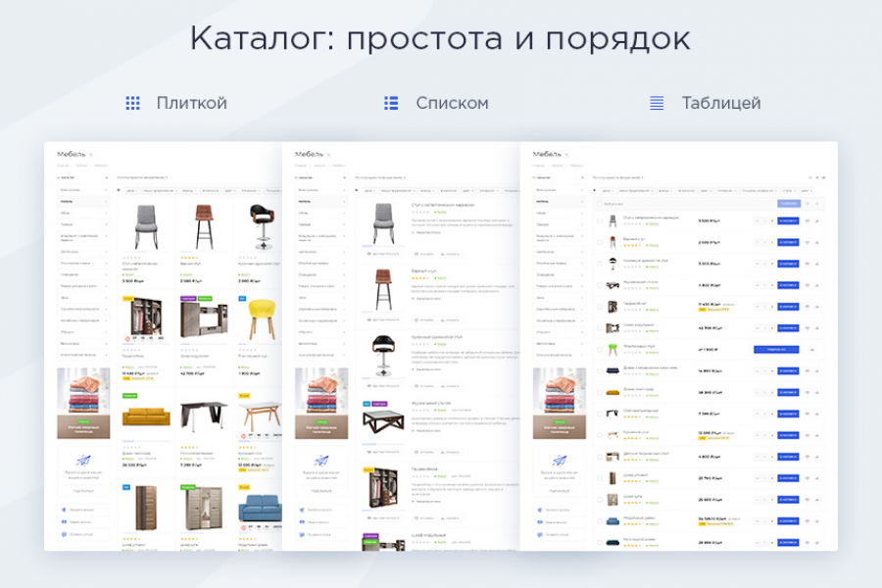
Task: Tick the bar stool row checkbox in table
Action: (600, 242)
